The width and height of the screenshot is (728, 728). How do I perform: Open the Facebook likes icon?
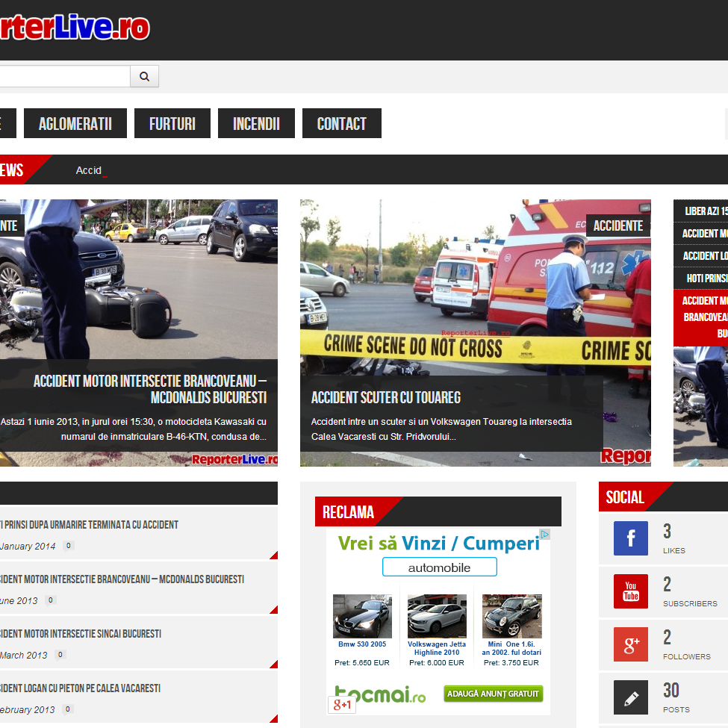[x=630, y=538]
